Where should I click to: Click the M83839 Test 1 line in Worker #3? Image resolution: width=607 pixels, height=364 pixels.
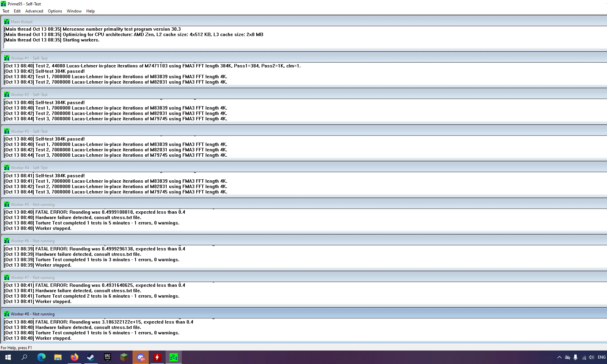coord(116,144)
